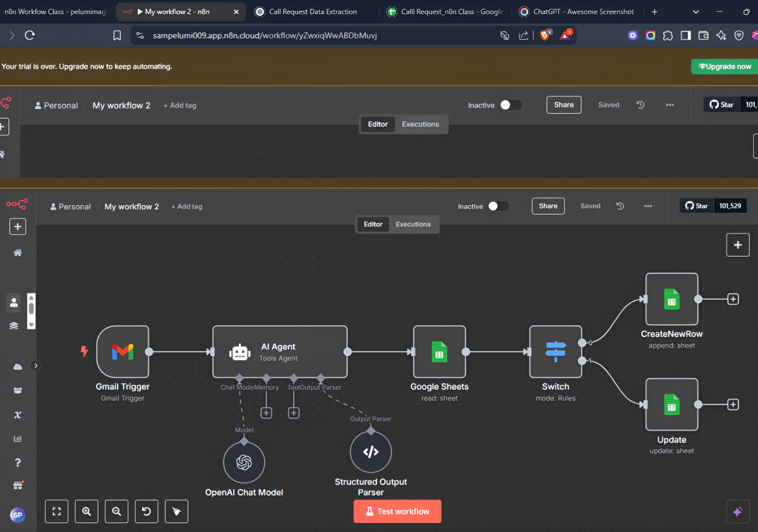Open the Help question mark icon
The width and height of the screenshot is (758, 532).
pyautogui.click(x=18, y=463)
